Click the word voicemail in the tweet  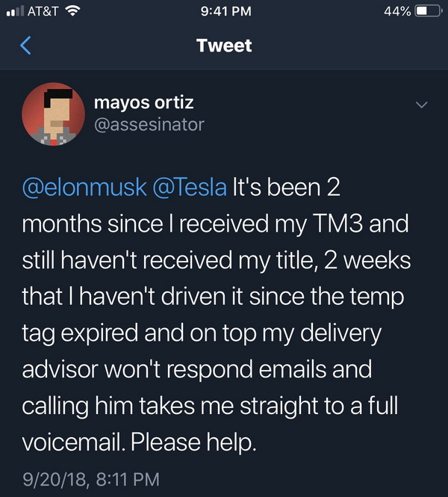pyautogui.click(x=73, y=442)
